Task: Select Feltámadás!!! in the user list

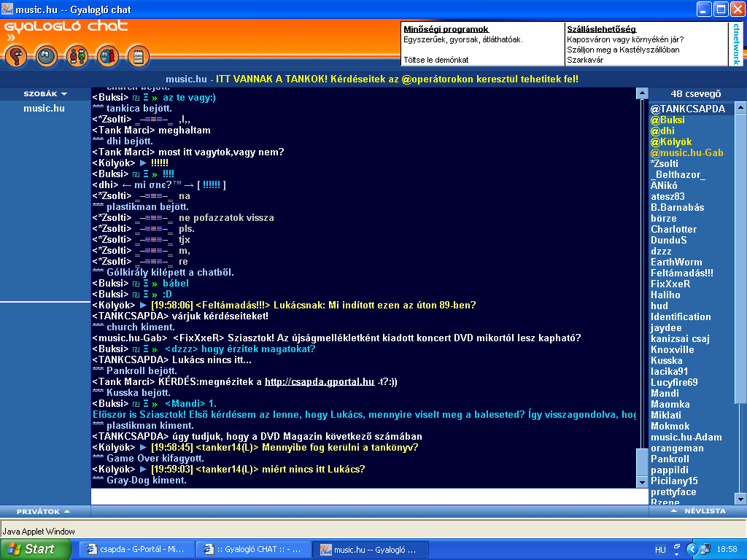Action: [x=682, y=273]
